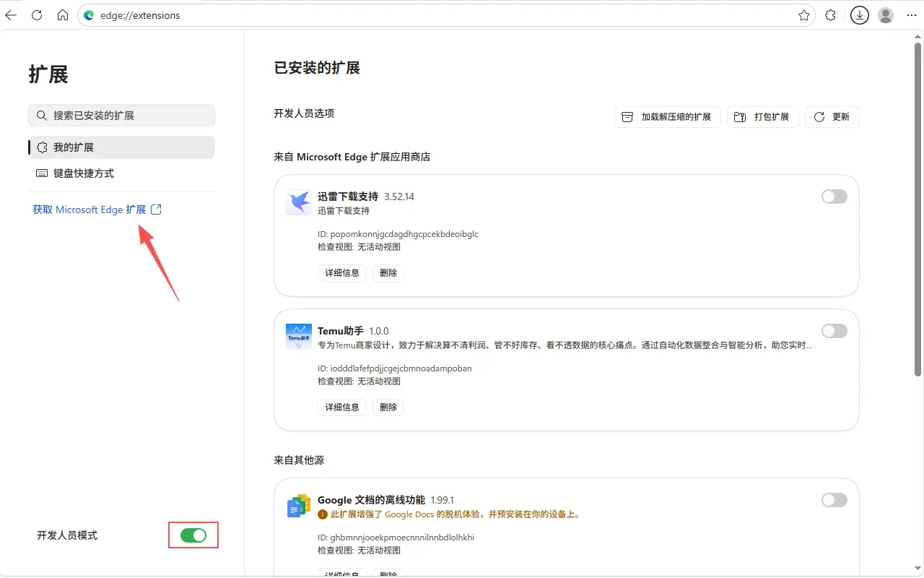Refresh the page with the reload icon
This screenshot has height=578, width=924.
(x=36, y=14)
